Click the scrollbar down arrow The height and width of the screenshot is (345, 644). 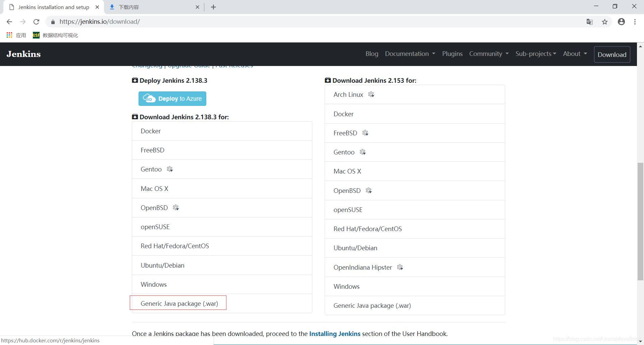[640, 341]
